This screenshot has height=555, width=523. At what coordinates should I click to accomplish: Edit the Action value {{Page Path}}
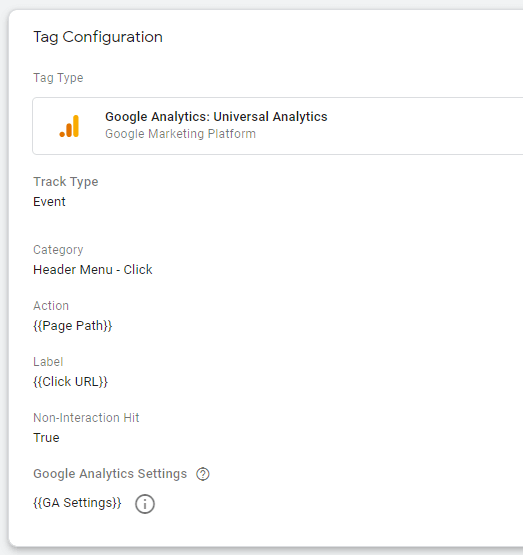[x=73, y=326]
